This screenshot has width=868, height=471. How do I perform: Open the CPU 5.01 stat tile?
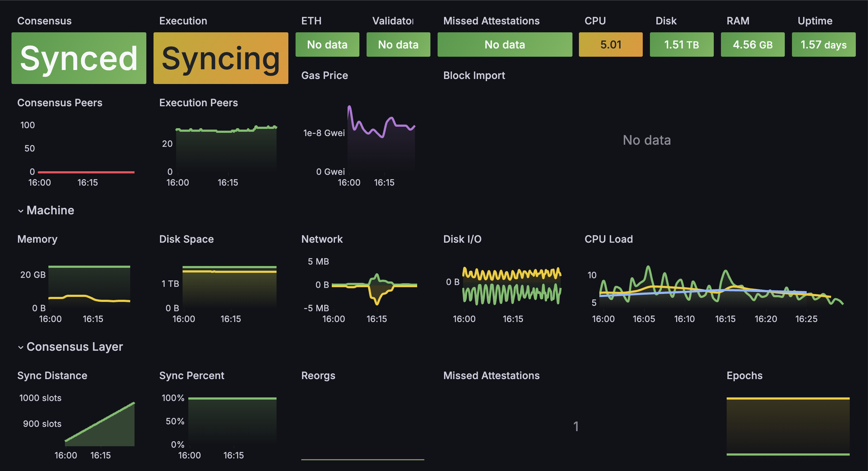[x=610, y=45]
